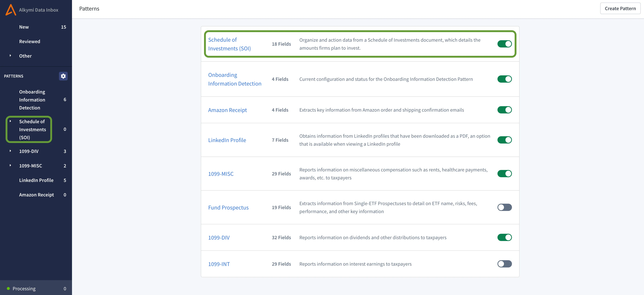Open the 1099-INT pattern link
Screen dimensions: 644x295
[219, 264]
